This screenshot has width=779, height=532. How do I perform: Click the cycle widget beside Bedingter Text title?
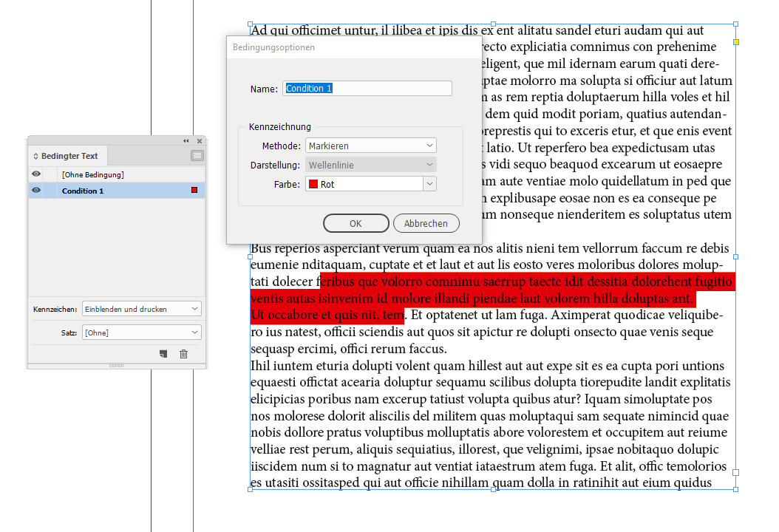(x=34, y=155)
